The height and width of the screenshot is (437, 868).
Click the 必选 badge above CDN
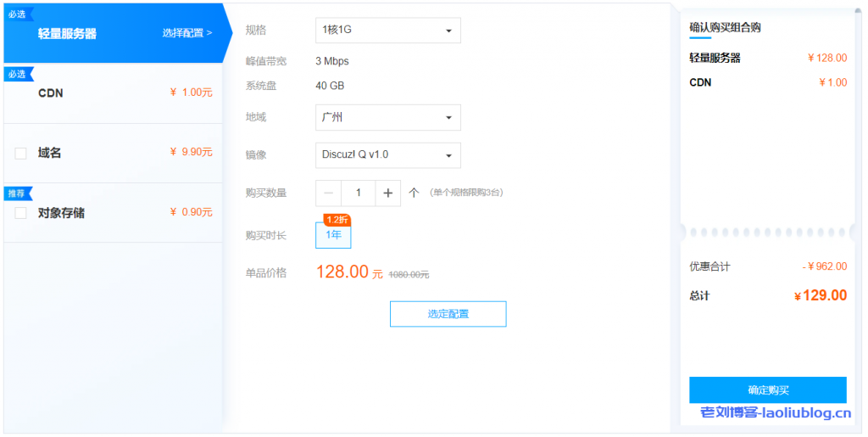click(19, 74)
